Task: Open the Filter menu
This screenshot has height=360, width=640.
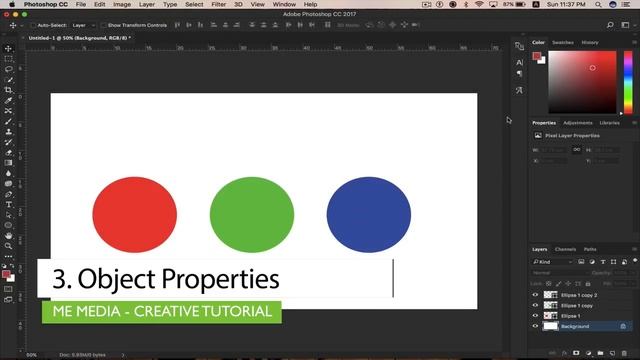Action: [x=218, y=4]
